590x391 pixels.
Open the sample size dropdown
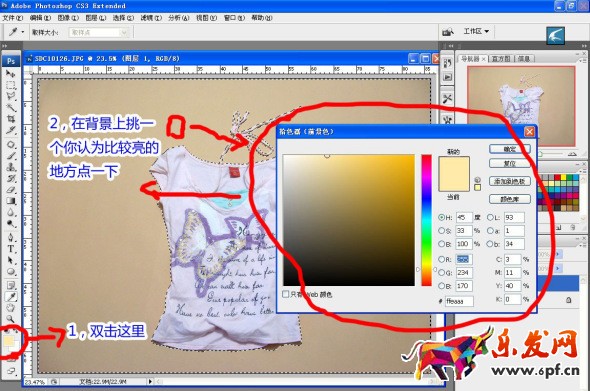(99, 32)
